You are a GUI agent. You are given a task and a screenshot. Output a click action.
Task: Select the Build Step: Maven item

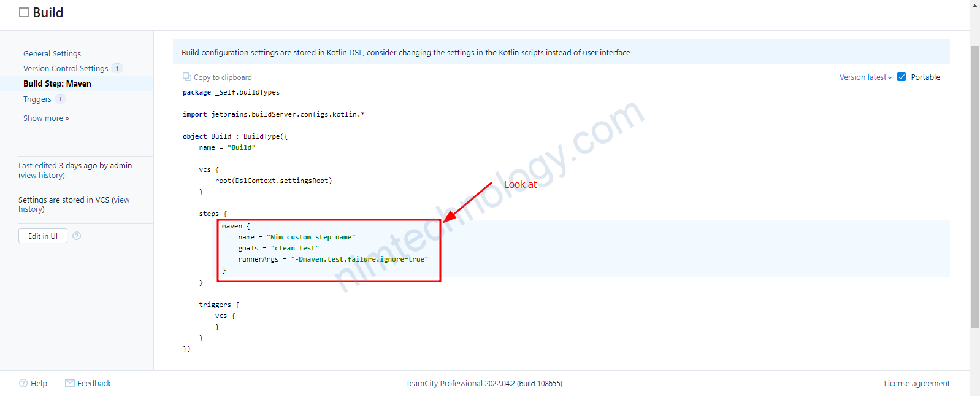click(57, 83)
